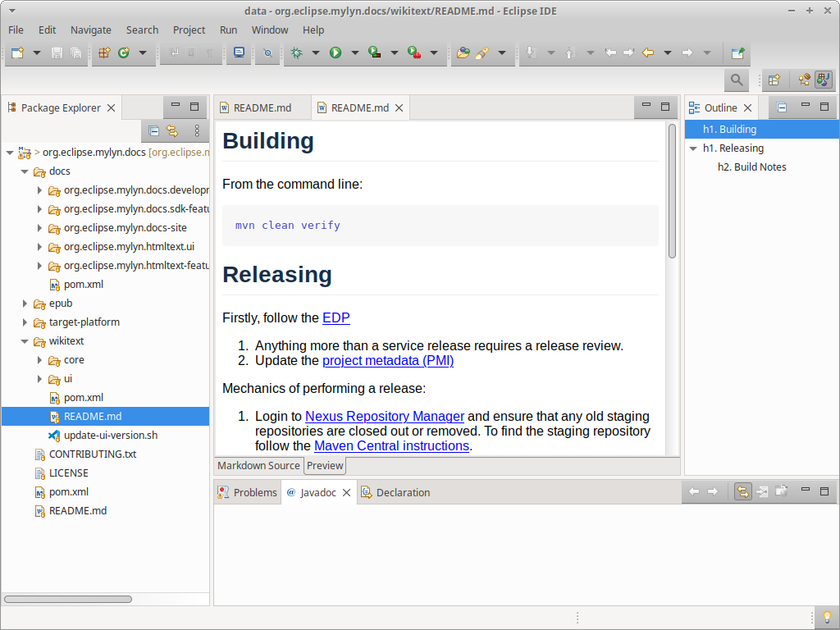Click the editor vertical scrollbar
This screenshot has width=840, height=630.
pyautogui.click(x=673, y=191)
